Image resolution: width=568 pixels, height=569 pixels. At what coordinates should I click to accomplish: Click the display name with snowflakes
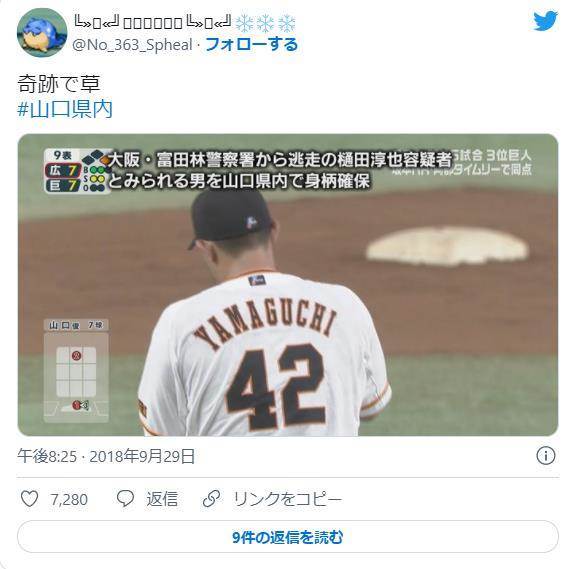(x=185, y=22)
